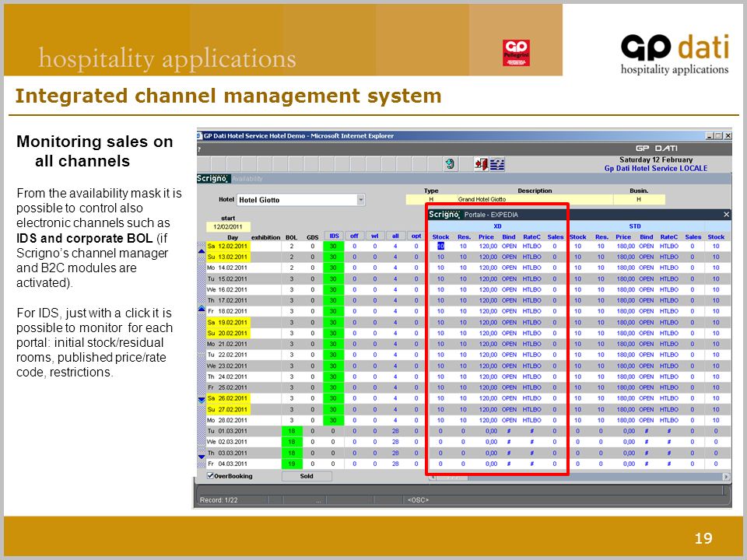Click the highlighted XD Stock cell for Sa 12.02.2011

(440, 247)
